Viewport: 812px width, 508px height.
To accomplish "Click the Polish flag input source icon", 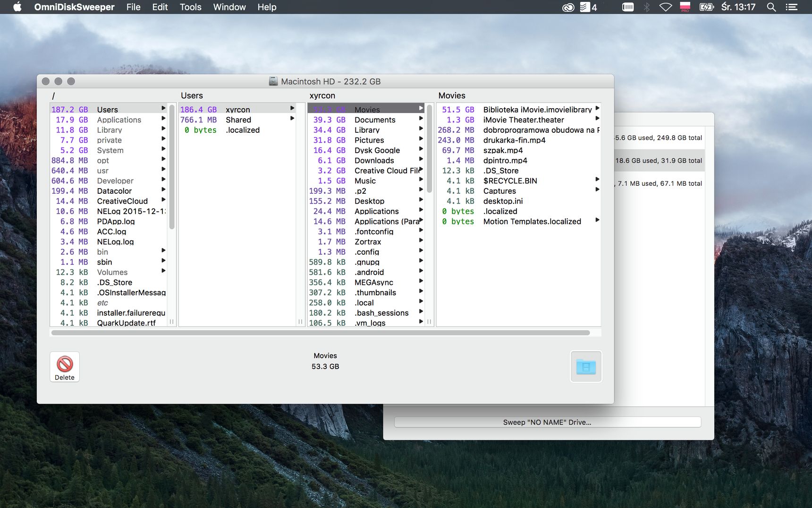I will tap(685, 7).
